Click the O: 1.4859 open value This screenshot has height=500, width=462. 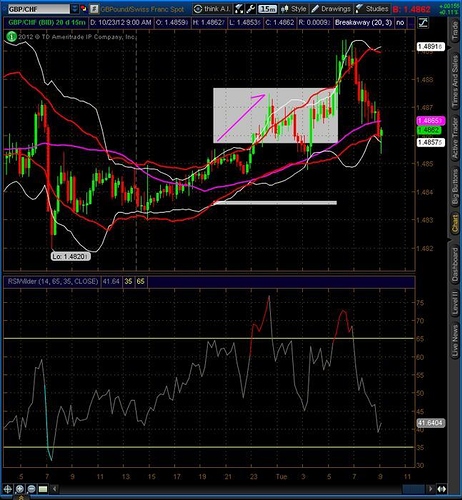click(172, 23)
